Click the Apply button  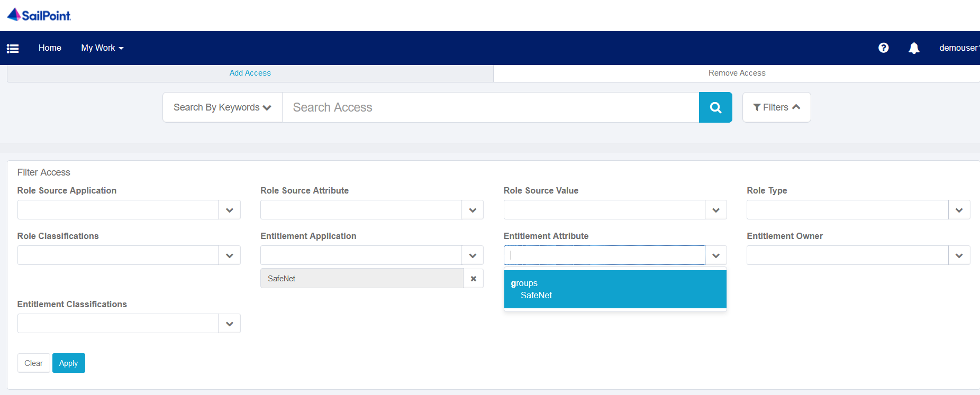click(68, 363)
